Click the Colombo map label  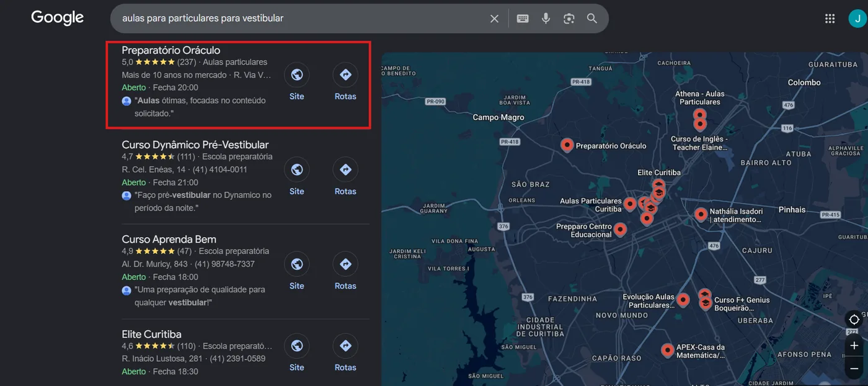pyautogui.click(x=804, y=83)
